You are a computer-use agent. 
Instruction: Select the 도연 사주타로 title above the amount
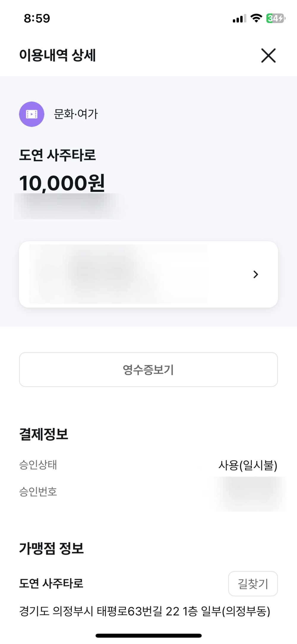57,155
